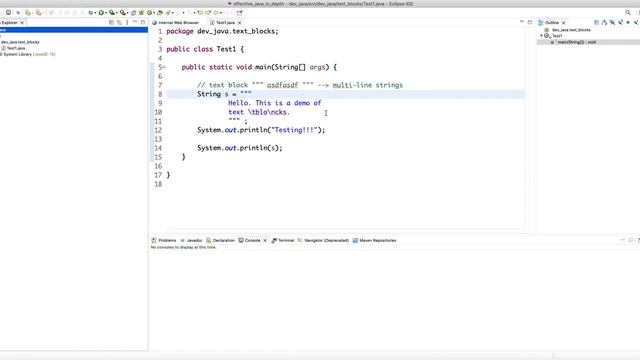Click the text block comment on line 7
Screen dimensions: 640x360
point(300,85)
